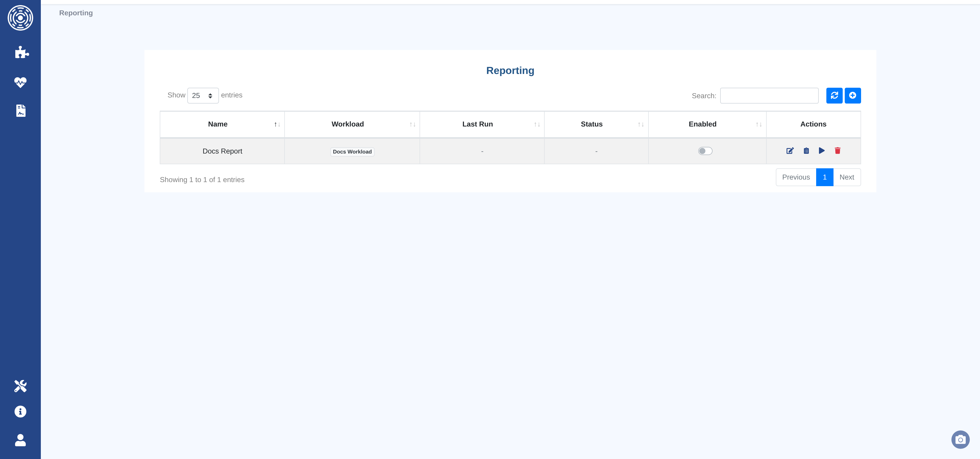The height and width of the screenshot is (459, 980).
Task: Open the Show entries count dropdown
Action: click(203, 95)
